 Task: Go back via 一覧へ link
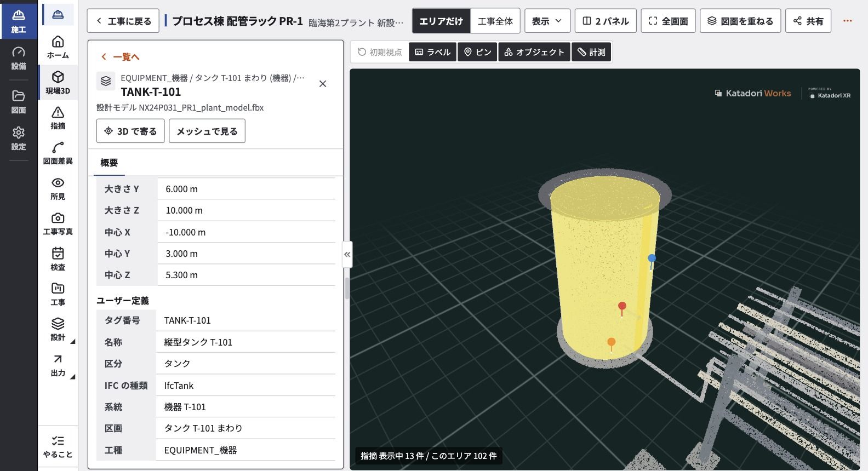120,57
